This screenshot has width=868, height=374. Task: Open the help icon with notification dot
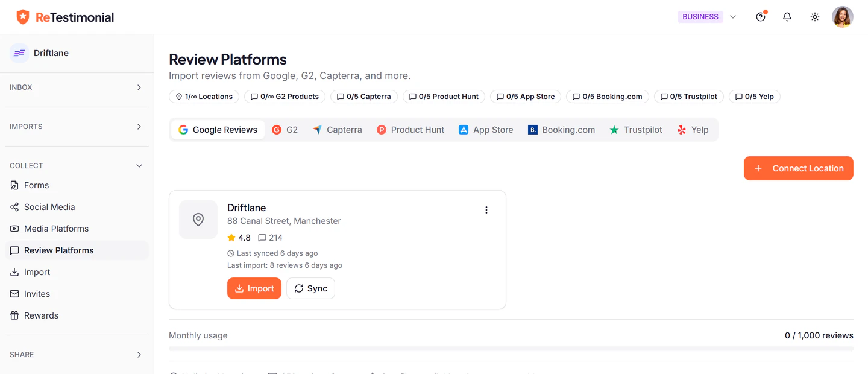point(761,17)
